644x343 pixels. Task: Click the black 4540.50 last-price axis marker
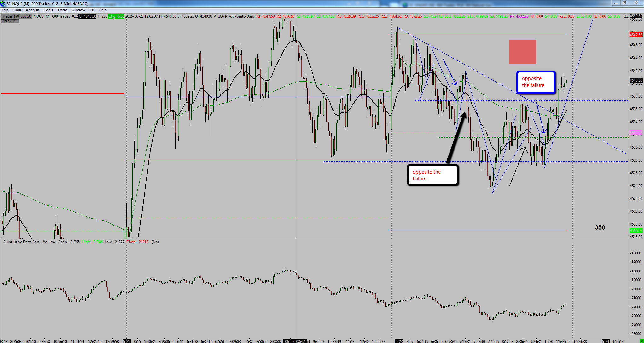tap(636, 80)
